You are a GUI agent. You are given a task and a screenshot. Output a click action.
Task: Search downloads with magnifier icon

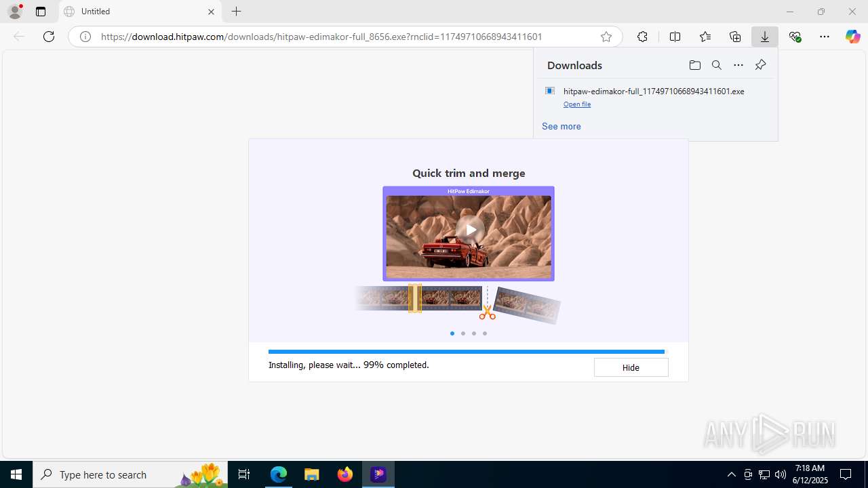pyautogui.click(x=716, y=65)
